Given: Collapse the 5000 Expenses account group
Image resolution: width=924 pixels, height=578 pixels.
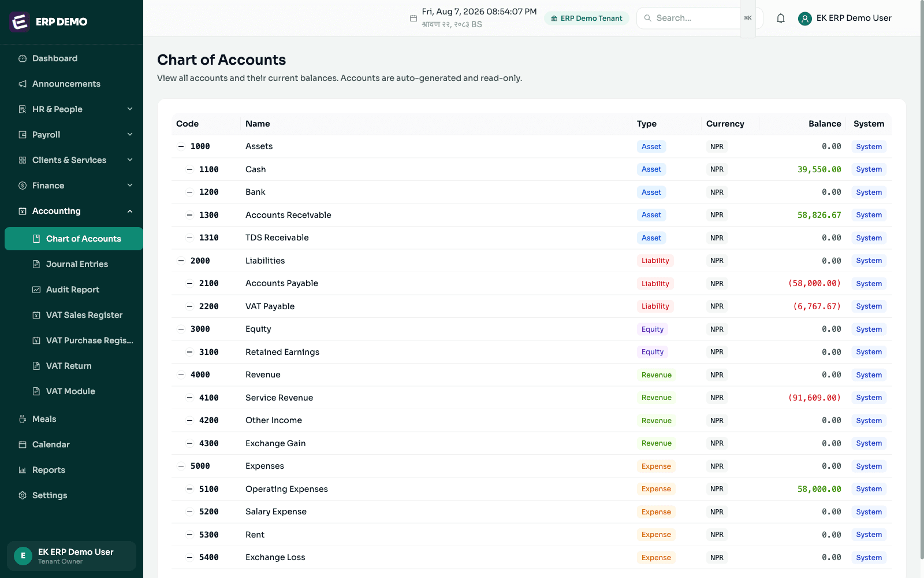Looking at the screenshot, I should (x=181, y=466).
